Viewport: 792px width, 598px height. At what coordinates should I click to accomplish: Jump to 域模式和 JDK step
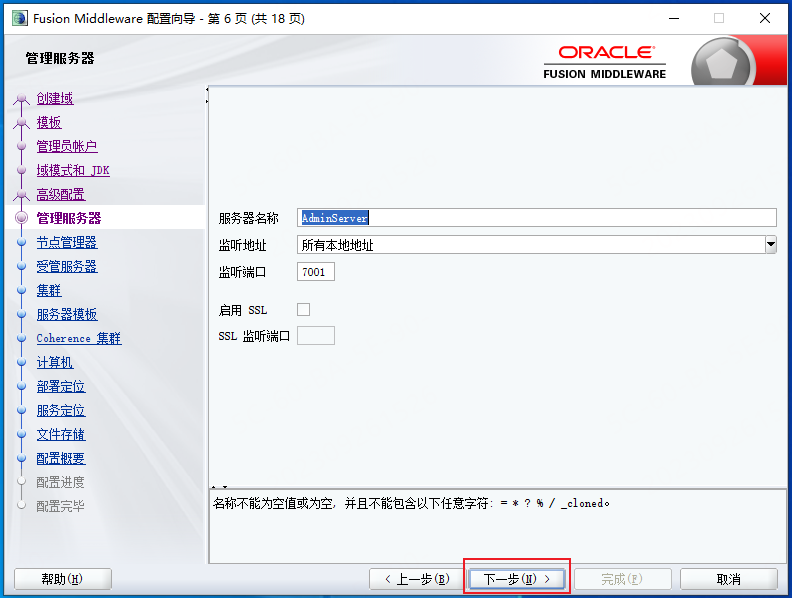tap(73, 170)
